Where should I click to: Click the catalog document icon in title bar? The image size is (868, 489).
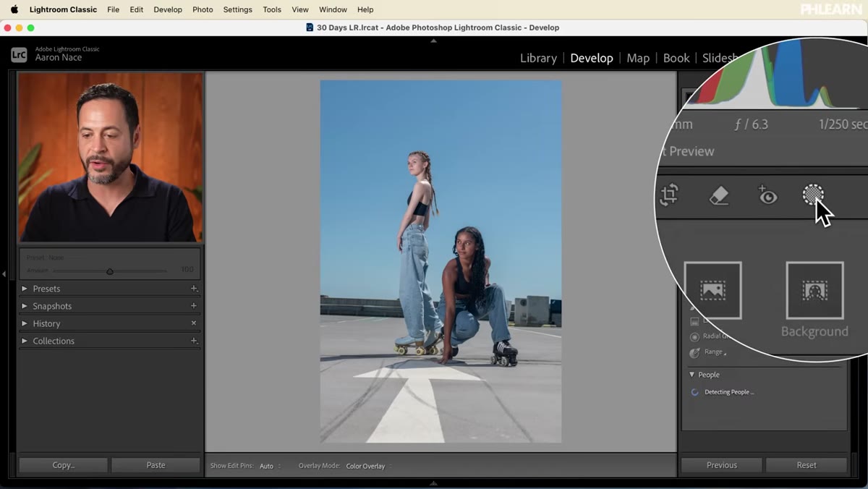click(x=310, y=27)
